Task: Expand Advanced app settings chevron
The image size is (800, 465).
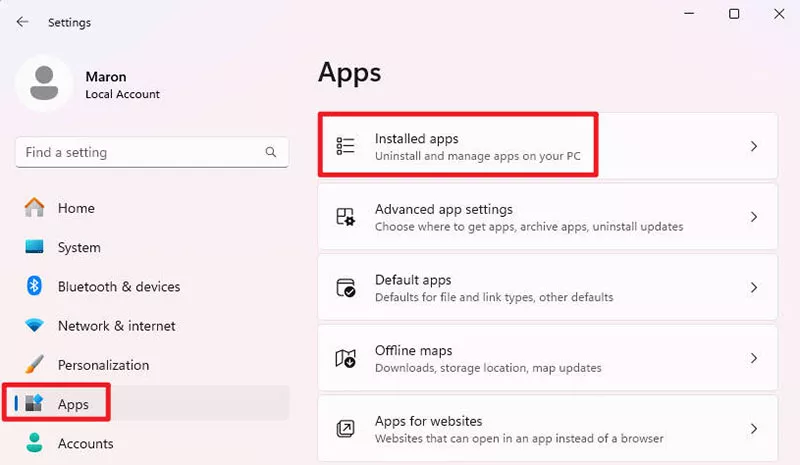Action: point(754,217)
